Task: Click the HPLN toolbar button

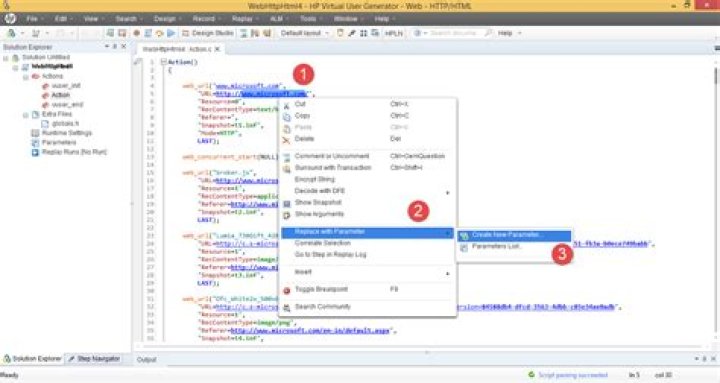Action: pyautogui.click(x=394, y=33)
